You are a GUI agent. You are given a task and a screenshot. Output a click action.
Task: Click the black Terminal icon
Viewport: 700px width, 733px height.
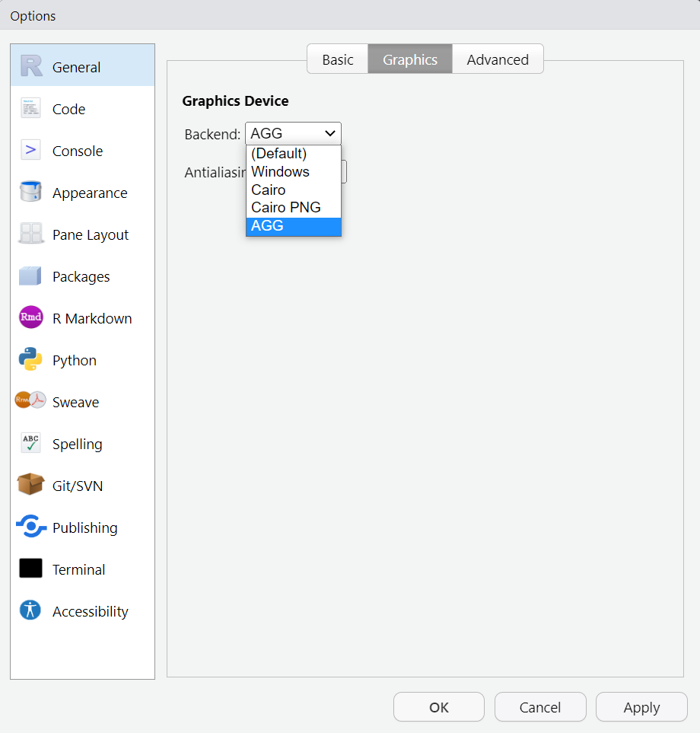point(31,569)
